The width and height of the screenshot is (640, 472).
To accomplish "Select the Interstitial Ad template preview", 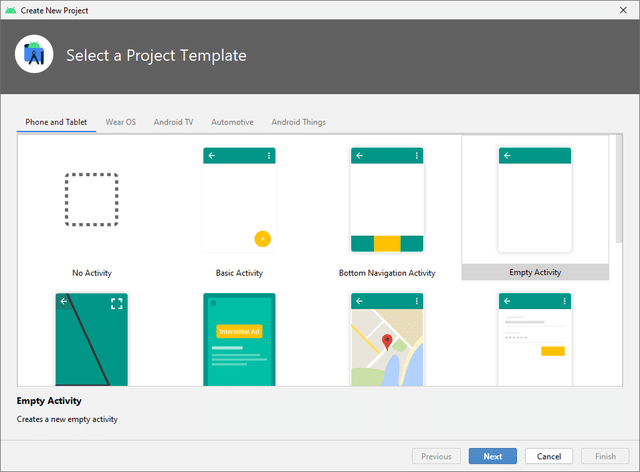I will 239,339.
